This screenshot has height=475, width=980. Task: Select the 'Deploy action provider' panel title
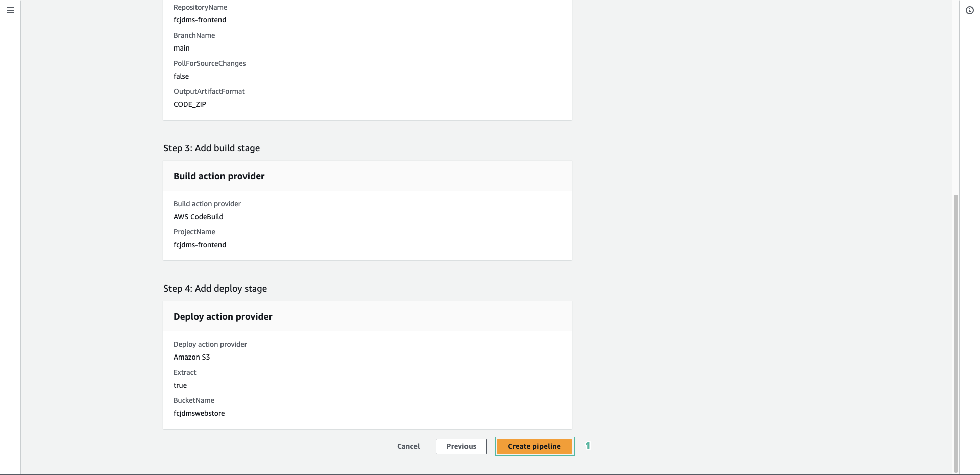pos(223,317)
